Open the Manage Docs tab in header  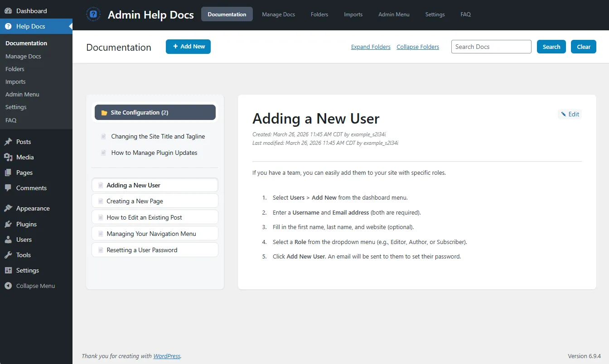coord(278,14)
